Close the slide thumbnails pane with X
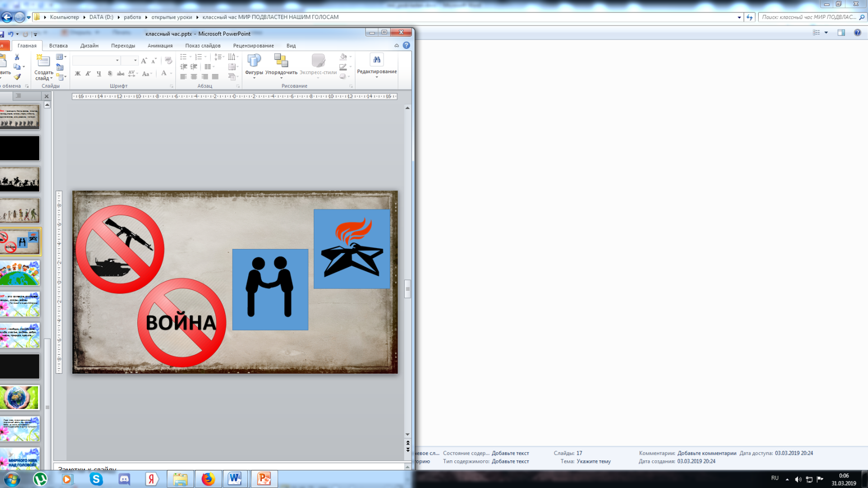 pyautogui.click(x=47, y=96)
